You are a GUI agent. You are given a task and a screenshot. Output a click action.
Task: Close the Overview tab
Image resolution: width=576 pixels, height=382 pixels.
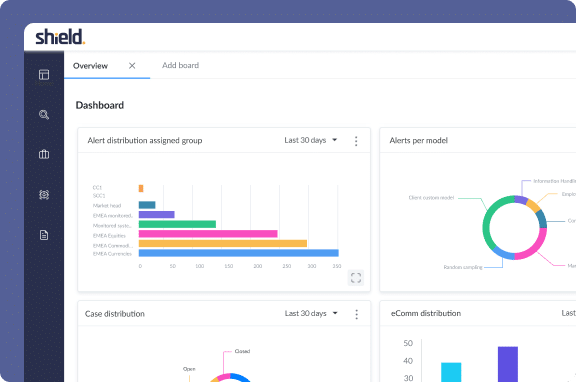click(x=132, y=65)
